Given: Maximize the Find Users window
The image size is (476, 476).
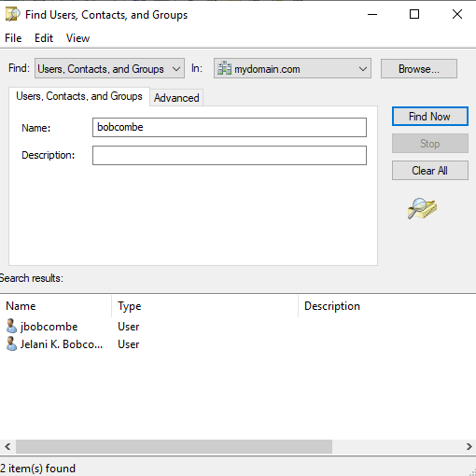Looking at the screenshot, I should point(414,14).
